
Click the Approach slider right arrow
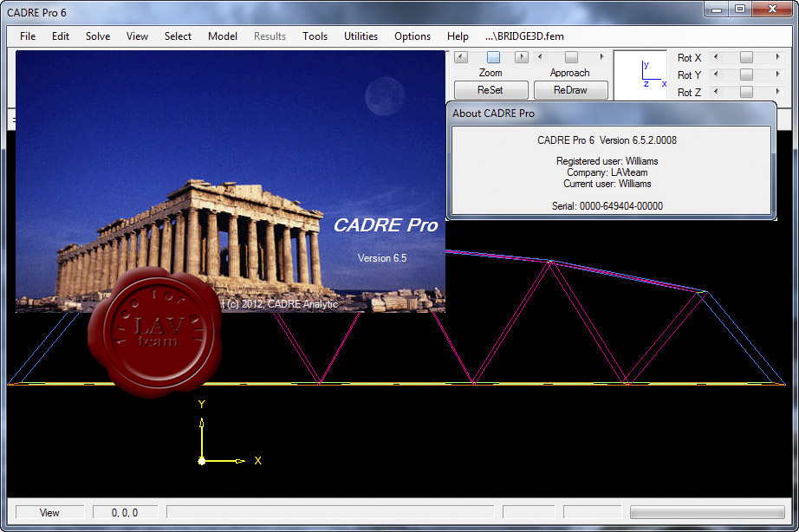pyautogui.click(x=601, y=57)
